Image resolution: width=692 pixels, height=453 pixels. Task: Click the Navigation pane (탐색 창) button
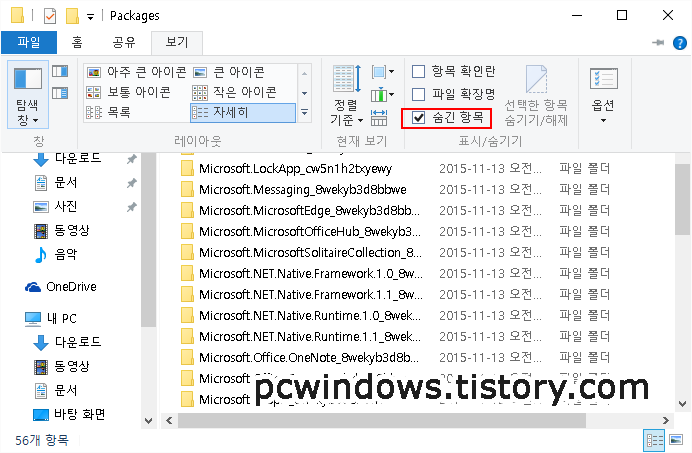coord(28,94)
